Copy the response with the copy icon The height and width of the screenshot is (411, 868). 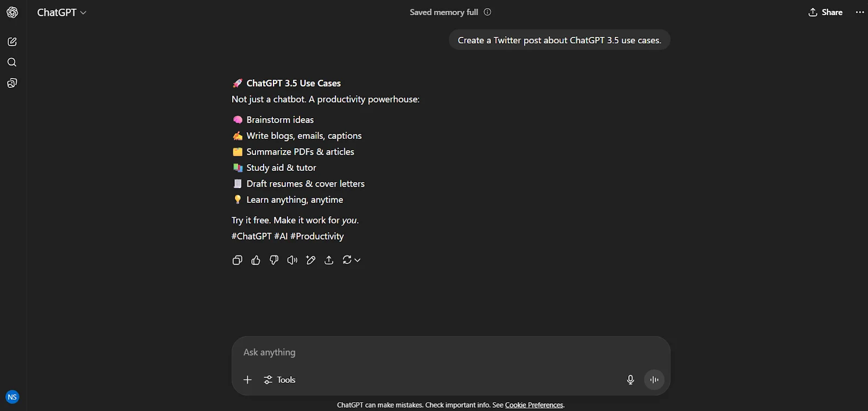[x=237, y=260]
